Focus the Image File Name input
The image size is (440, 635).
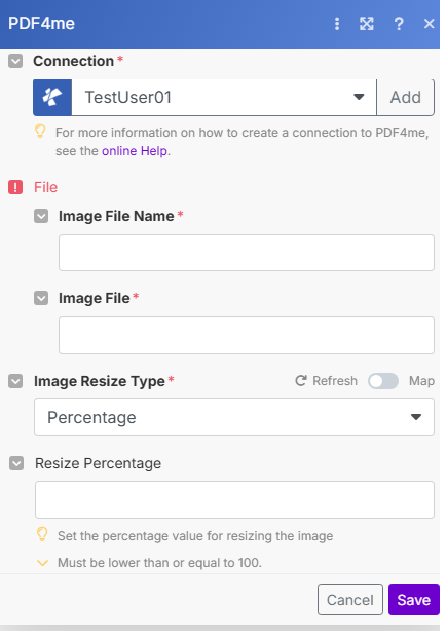coord(247,252)
